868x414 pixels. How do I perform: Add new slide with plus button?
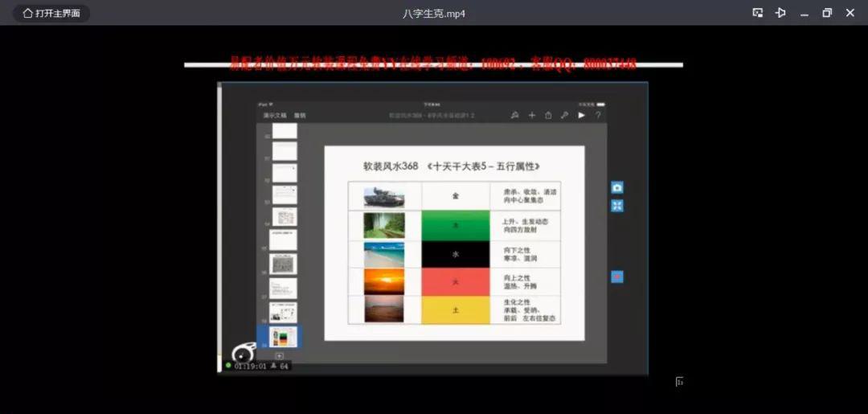tap(280, 356)
